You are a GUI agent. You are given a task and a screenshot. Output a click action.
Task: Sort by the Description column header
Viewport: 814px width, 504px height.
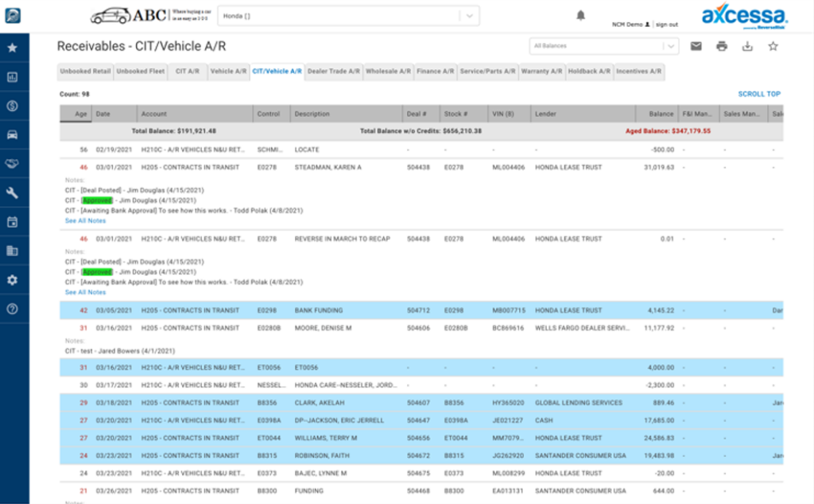(x=347, y=114)
